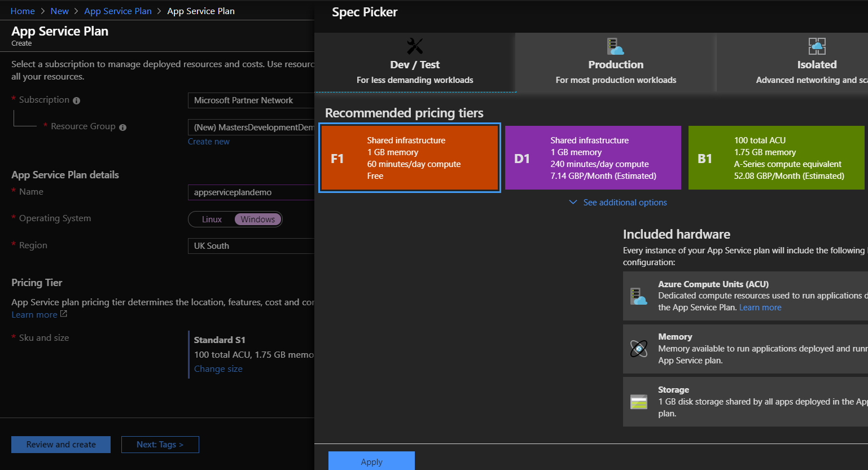Expand See additional options
Image resolution: width=868 pixels, height=470 pixels.
click(619, 202)
